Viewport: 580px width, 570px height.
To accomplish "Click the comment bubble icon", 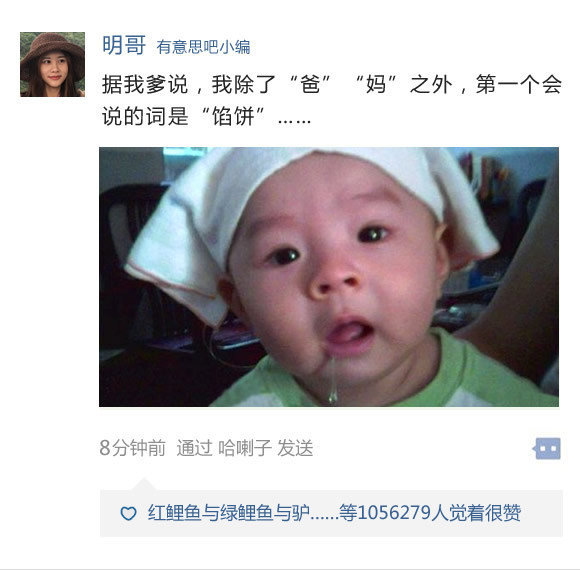I will [x=547, y=448].
